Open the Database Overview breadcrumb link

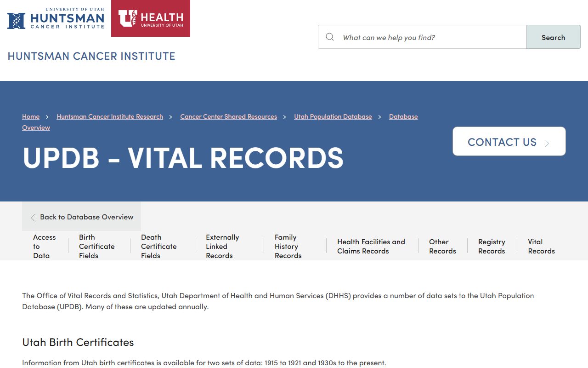click(x=403, y=116)
